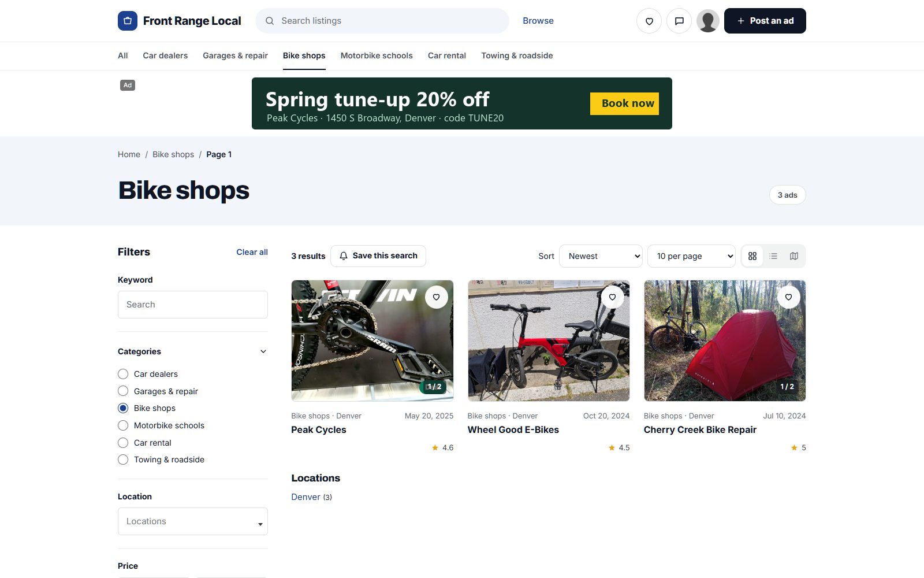Click the Keyword search input
Image resolution: width=924 pixels, height=578 pixels.
point(193,305)
